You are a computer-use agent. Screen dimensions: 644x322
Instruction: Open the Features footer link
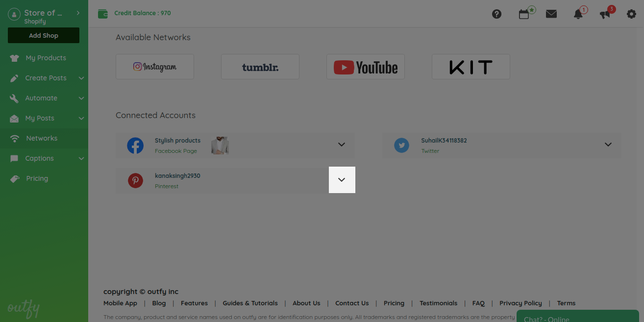click(194, 303)
